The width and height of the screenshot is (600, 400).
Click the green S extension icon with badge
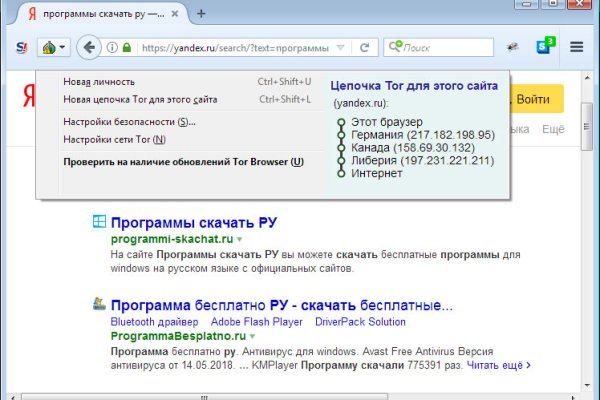pos(545,47)
